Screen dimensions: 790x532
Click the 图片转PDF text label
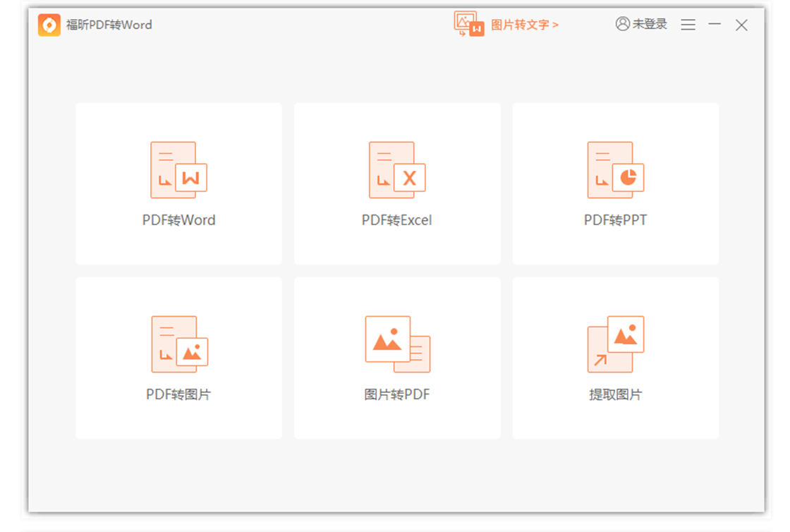396,394
